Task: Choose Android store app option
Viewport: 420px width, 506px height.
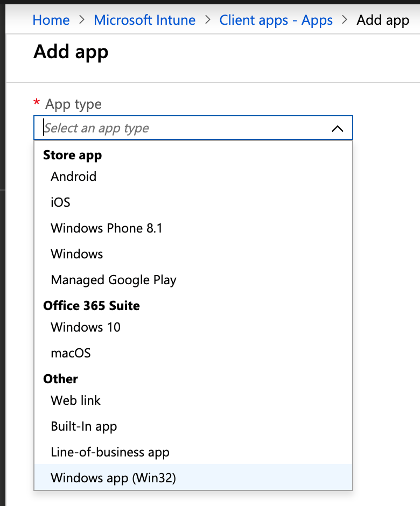Action: pos(193,177)
